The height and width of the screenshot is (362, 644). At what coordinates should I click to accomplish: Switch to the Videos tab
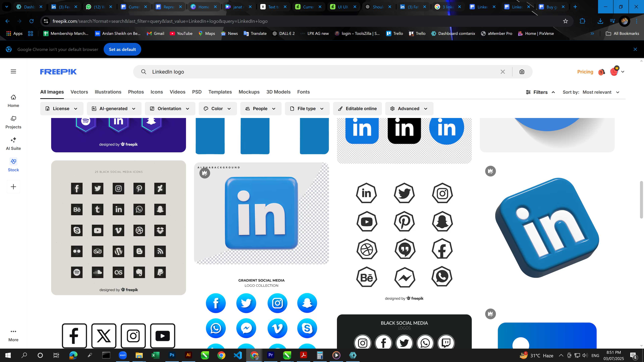pos(177,92)
